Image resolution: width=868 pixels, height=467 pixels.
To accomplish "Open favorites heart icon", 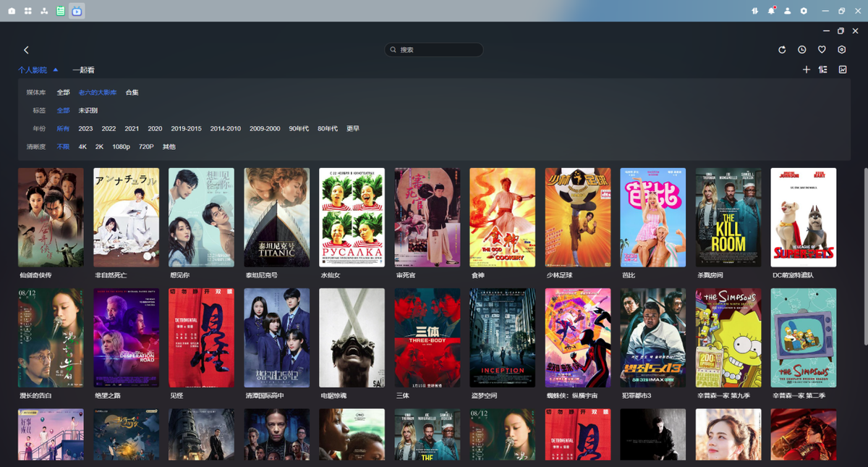I will [x=822, y=50].
